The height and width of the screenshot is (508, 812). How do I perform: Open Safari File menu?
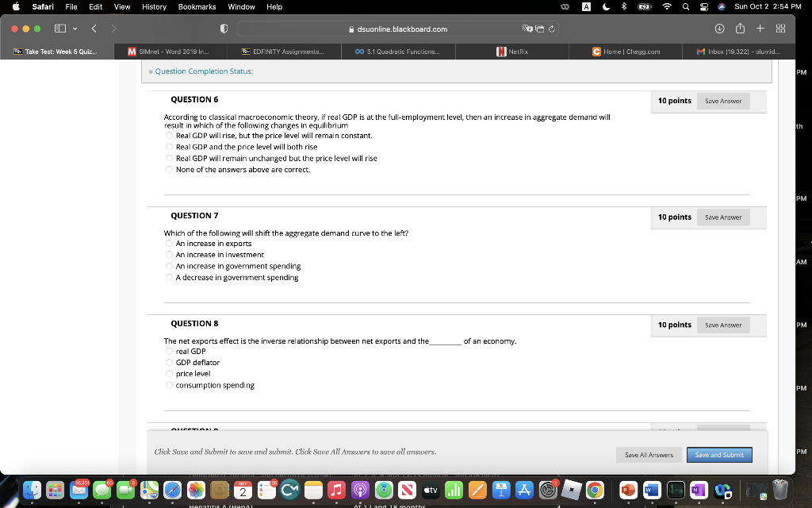pos(71,6)
